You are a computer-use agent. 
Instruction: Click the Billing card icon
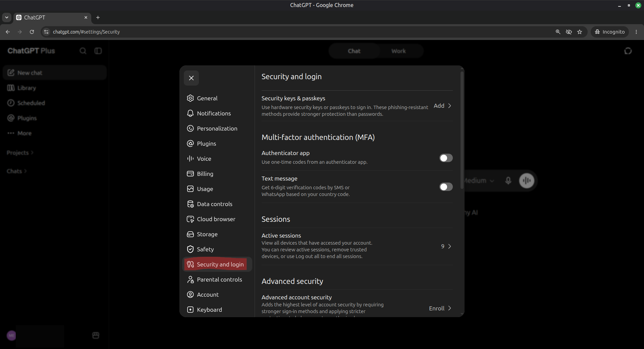coord(190,174)
